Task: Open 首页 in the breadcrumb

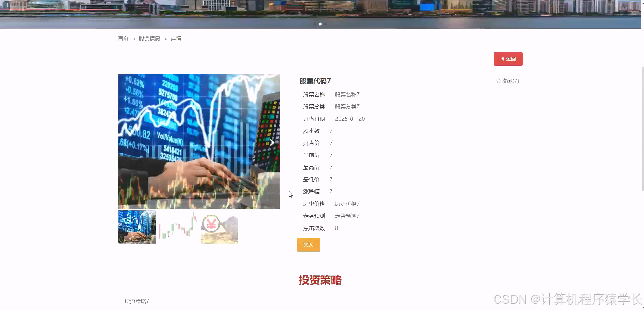Action: [123, 38]
